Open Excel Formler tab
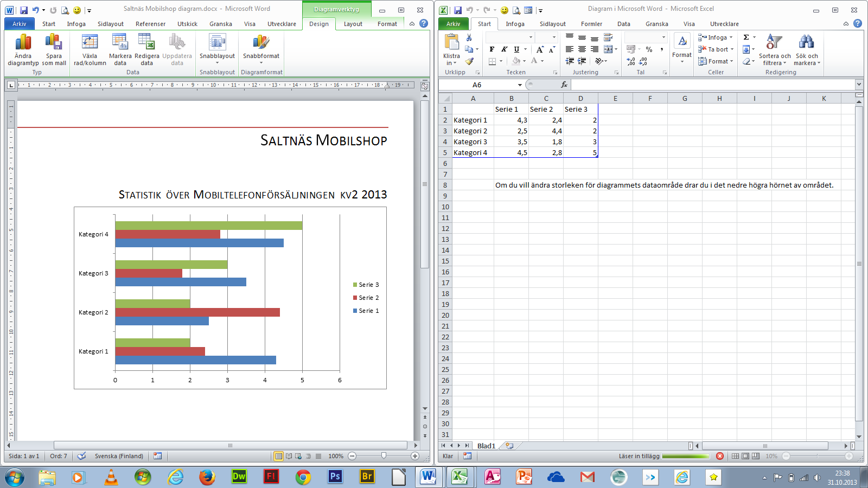The width and height of the screenshot is (868, 488). 591,24
